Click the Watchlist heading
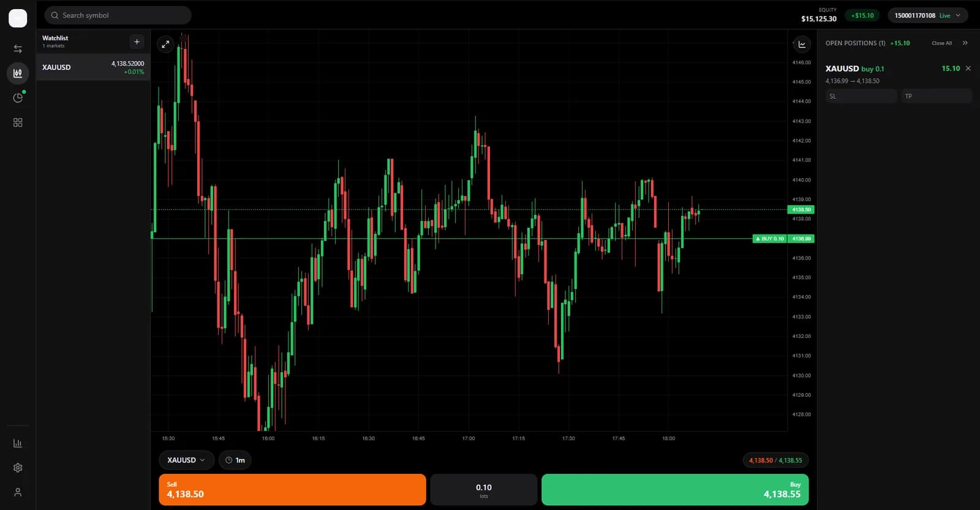 point(55,38)
